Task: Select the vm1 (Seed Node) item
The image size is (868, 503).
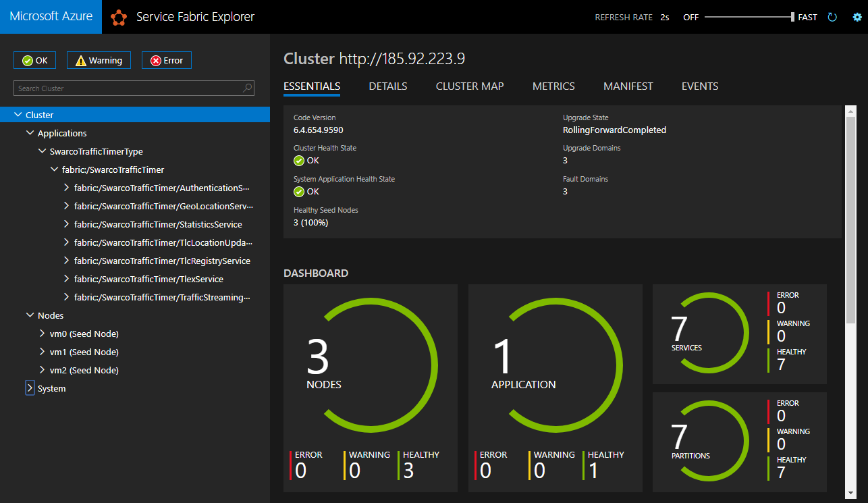Action: click(x=84, y=352)
